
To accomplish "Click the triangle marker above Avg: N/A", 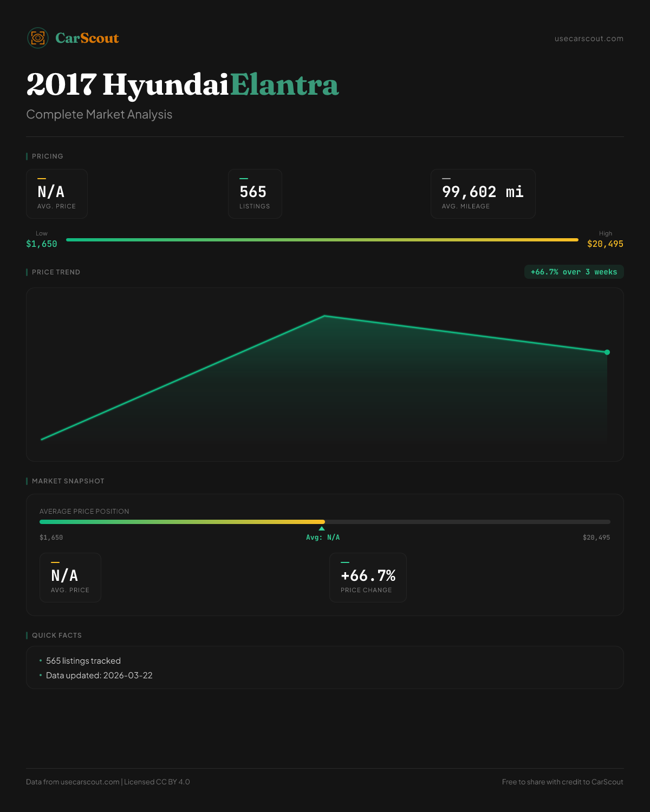I will tap(322, 529).
